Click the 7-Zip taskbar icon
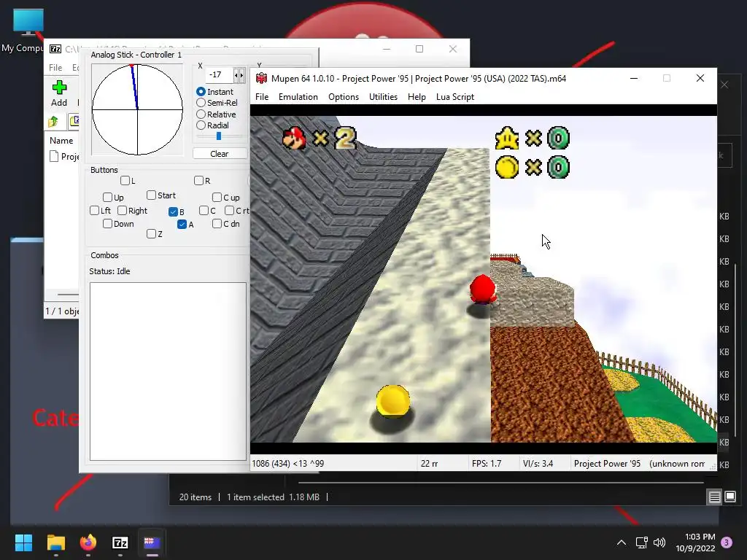747x560 pixels. (120, 542)
